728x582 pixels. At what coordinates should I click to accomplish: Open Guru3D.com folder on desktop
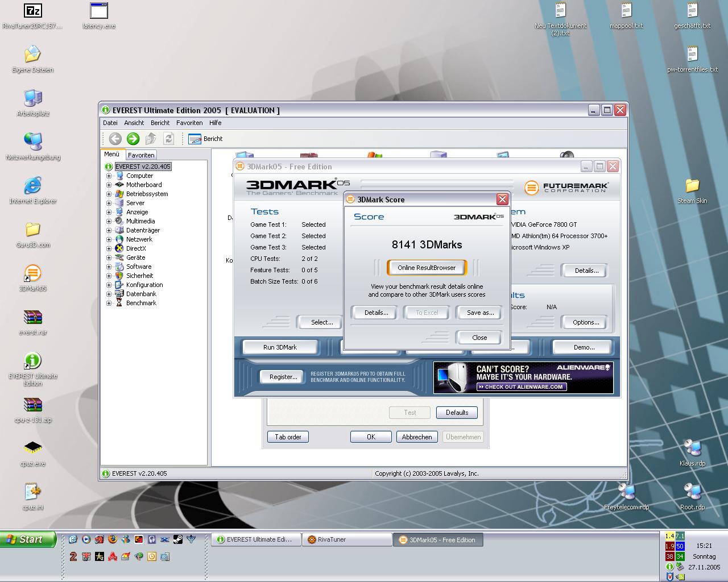tap(32, 235)
